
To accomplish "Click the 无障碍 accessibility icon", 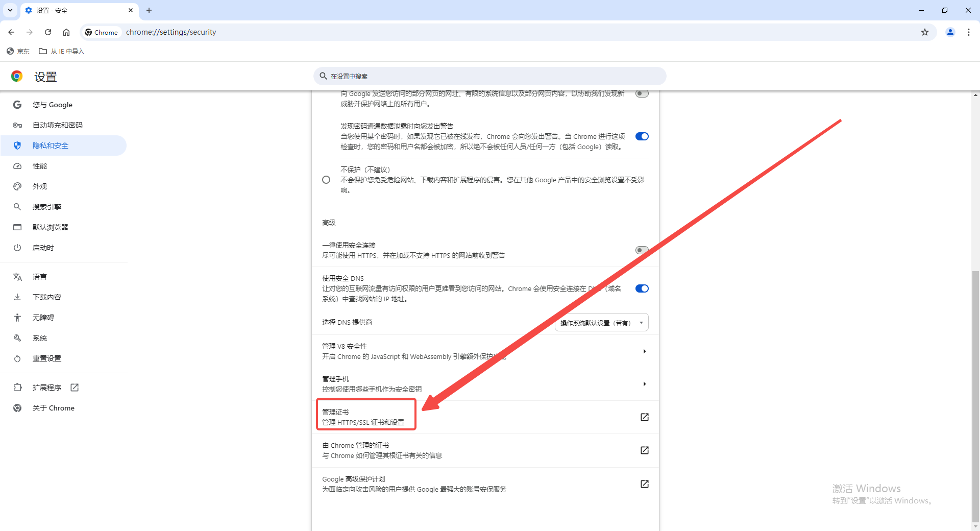I will [17, 318].
